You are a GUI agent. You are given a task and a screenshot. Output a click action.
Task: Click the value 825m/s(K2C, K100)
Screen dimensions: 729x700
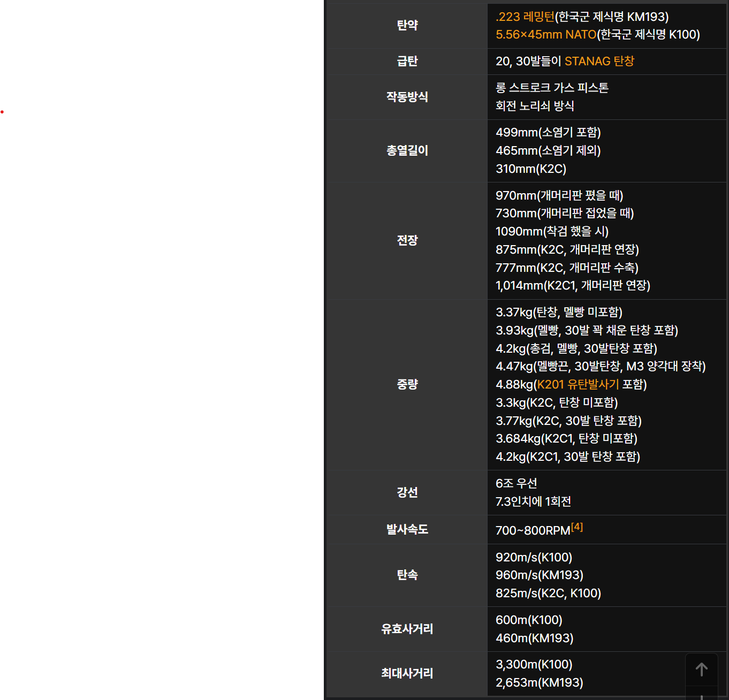pos(548,594)
